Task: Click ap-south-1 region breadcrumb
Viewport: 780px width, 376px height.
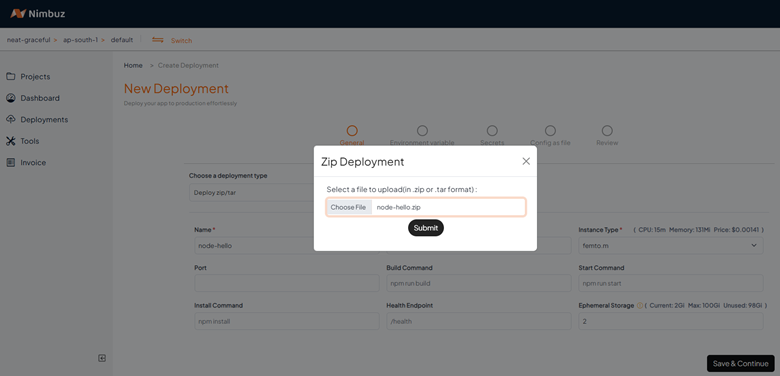Action: pos(80,40)
